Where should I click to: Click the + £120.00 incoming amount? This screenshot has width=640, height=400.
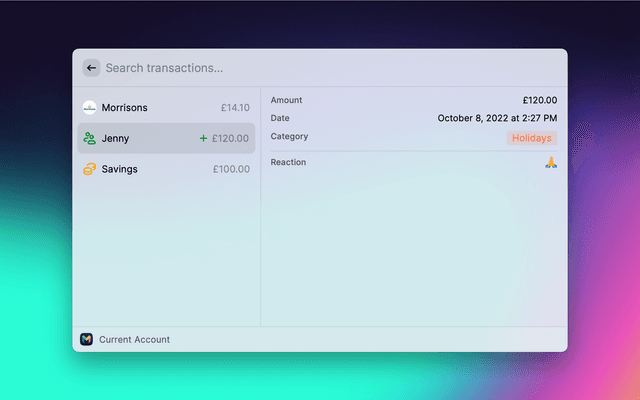coord(224,138)
